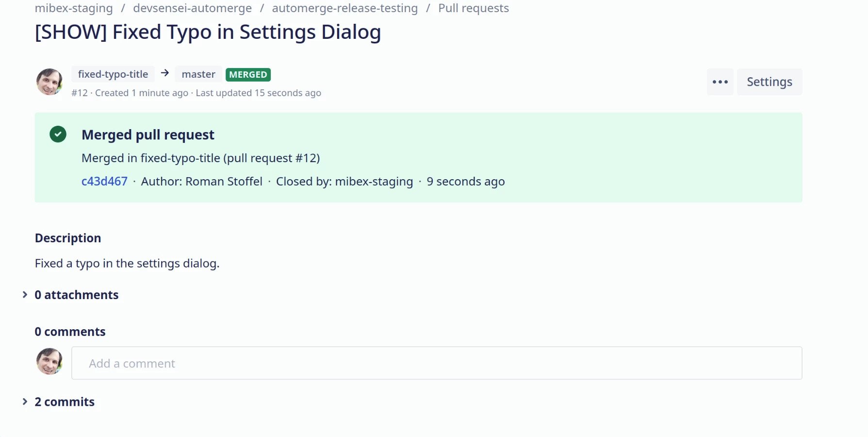The image size is (868, 437).
Task: Open automerge-release-testing repository breadcrumb
Action: point(345,8)
